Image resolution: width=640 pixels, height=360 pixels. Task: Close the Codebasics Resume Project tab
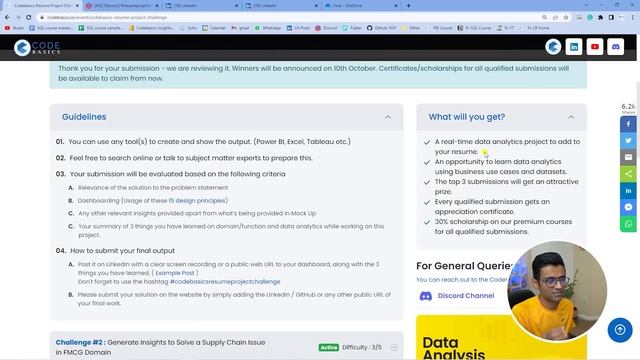(x=77, y=6)
